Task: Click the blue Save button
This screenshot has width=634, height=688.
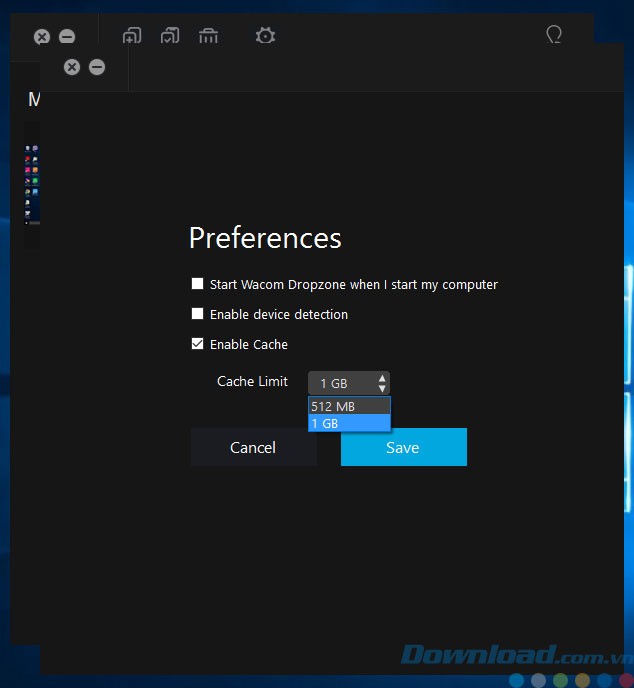Action: click(x=403, y=447)
